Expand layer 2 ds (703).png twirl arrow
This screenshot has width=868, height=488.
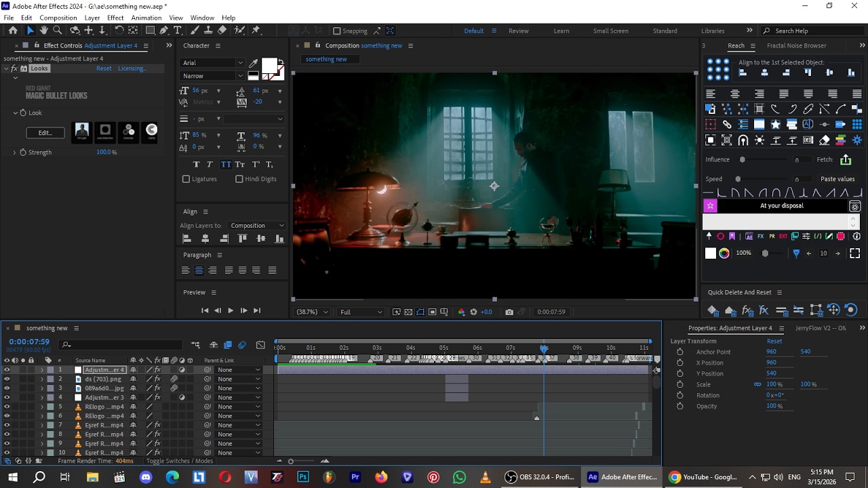click(42, 379)
